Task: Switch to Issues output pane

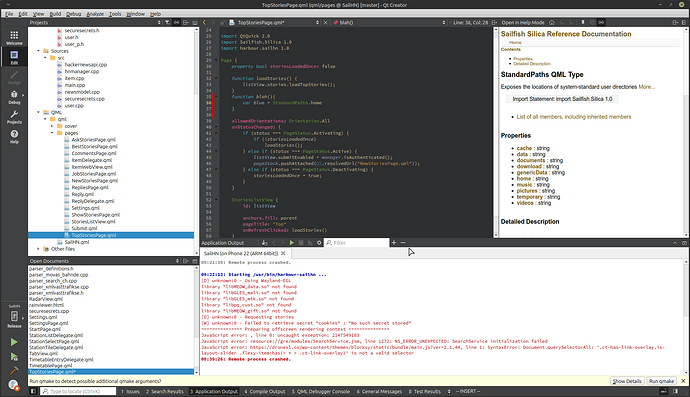Action: point(131,391)
